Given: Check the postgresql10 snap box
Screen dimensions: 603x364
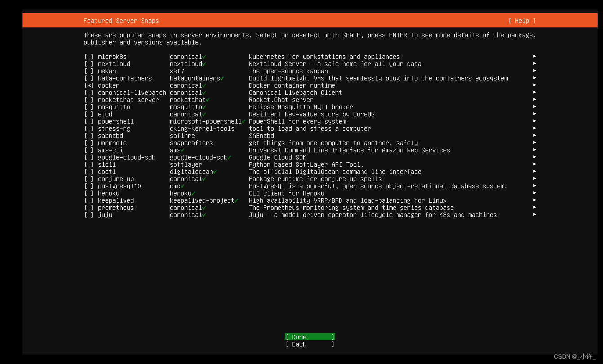Looking at the screenshot, I should [89, 186].
